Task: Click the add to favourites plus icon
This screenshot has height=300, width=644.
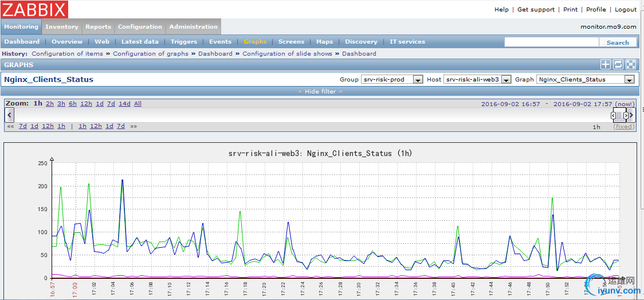Action: pos(605,65)
